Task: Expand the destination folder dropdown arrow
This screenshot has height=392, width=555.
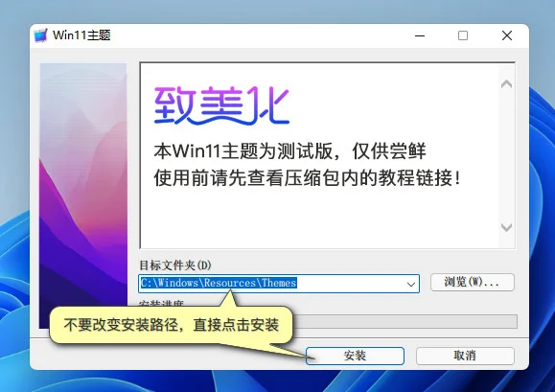Action: [411, 284]
